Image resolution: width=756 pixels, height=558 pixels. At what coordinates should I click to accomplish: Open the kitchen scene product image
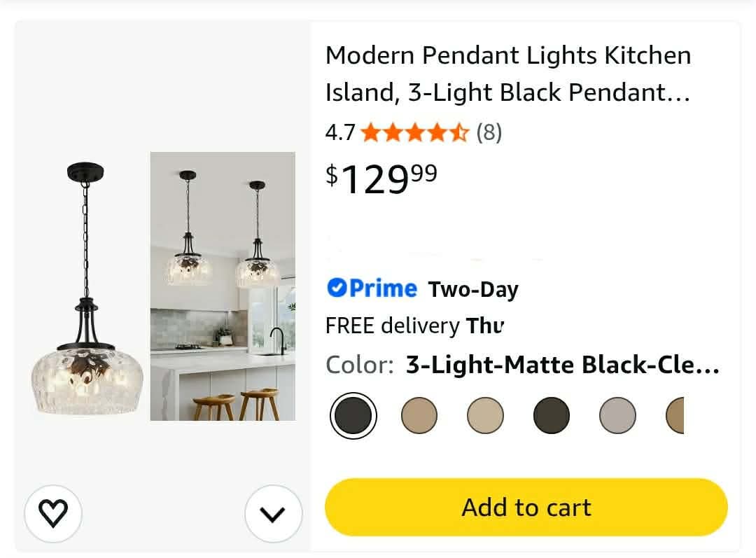point(223,286)
